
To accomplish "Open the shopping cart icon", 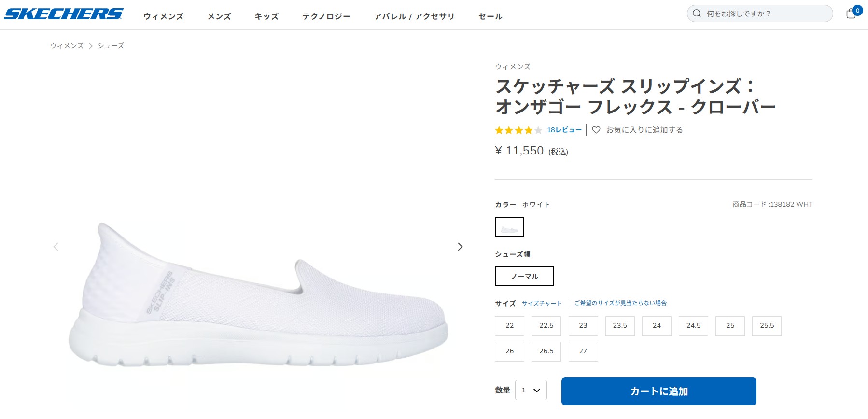I will (851, 15).
